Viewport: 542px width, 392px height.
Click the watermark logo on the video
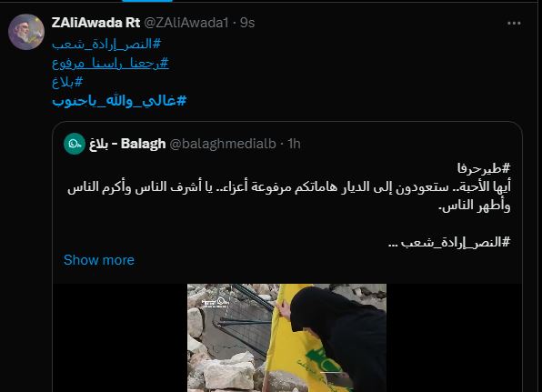[x=216, y=303]
